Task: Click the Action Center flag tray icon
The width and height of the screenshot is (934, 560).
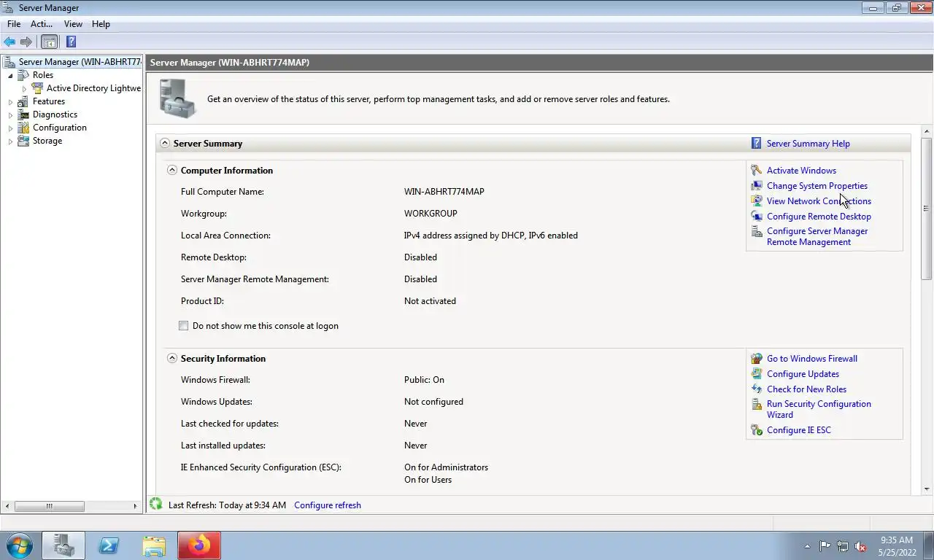Action: 825,546
